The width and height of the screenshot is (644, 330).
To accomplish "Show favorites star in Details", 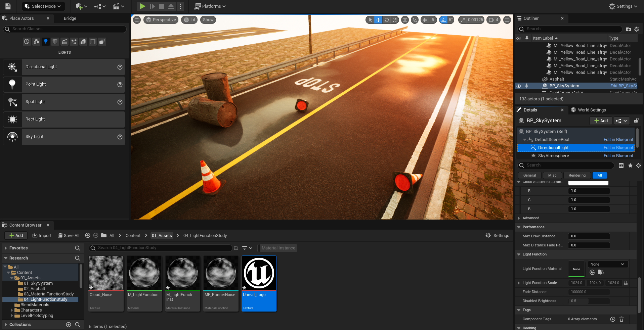I will (630, 166).
